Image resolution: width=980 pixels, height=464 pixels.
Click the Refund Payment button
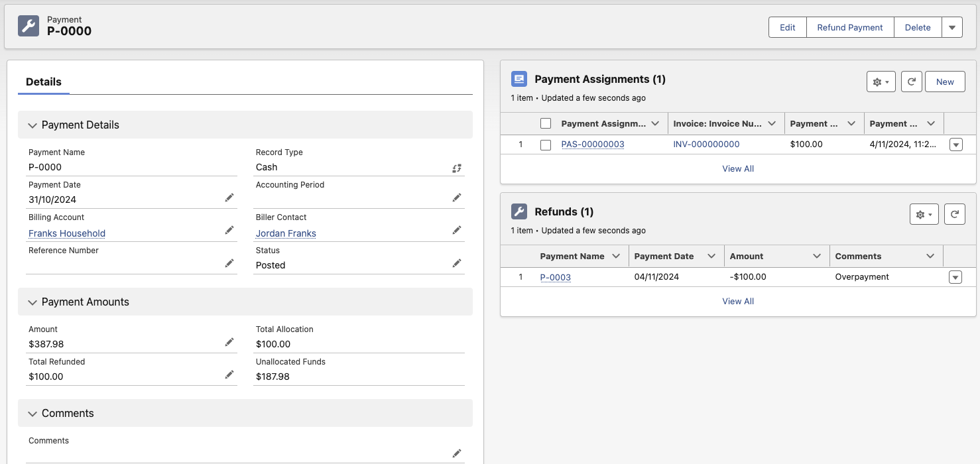(x=849, y=27)
